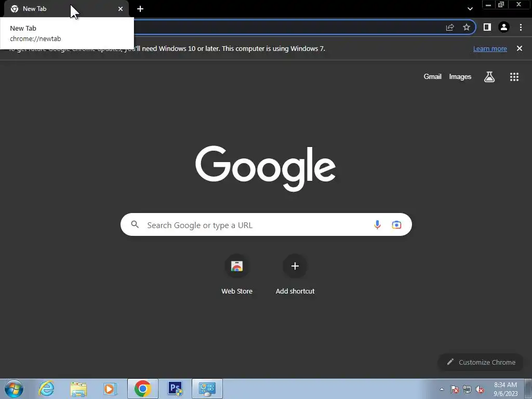Go to Gmail

click(432, 77)
